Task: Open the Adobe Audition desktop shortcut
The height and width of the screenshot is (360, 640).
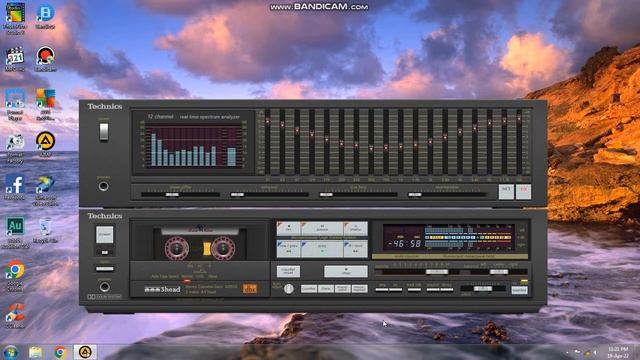Action: click(15, 233)
